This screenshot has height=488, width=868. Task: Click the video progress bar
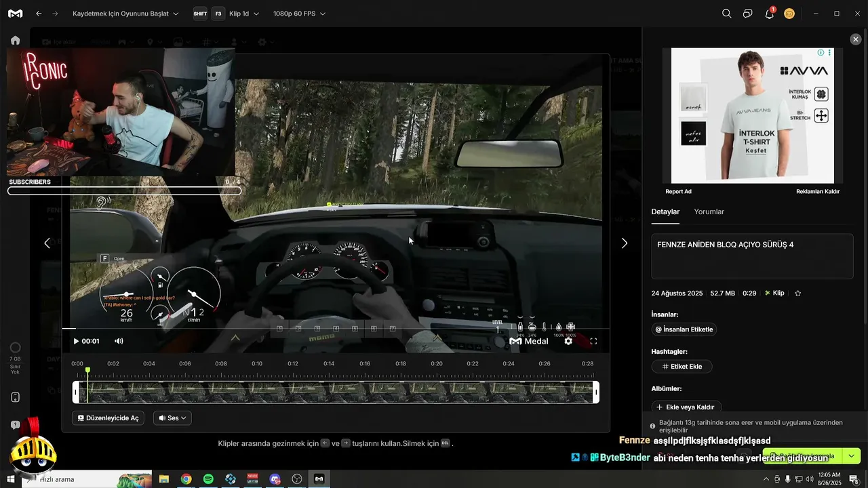(x=336, y=329)
